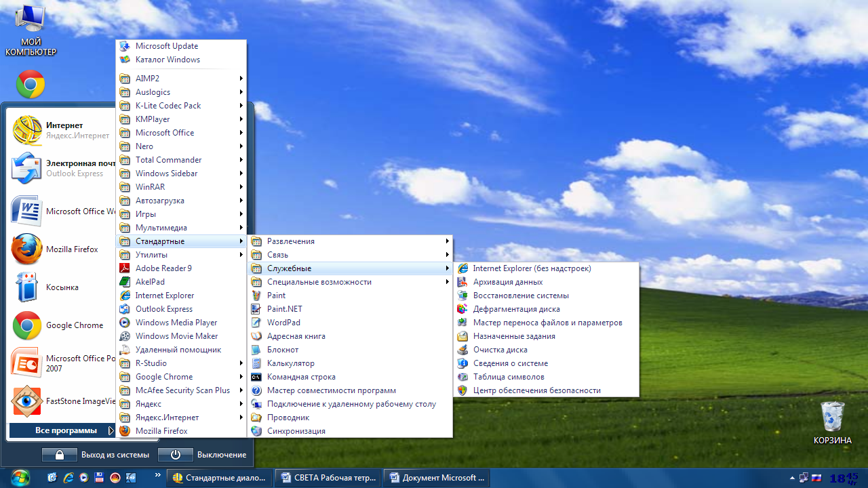
Task: Open Архивация данных in the Служебные submenu
Action: coord(546,282)
